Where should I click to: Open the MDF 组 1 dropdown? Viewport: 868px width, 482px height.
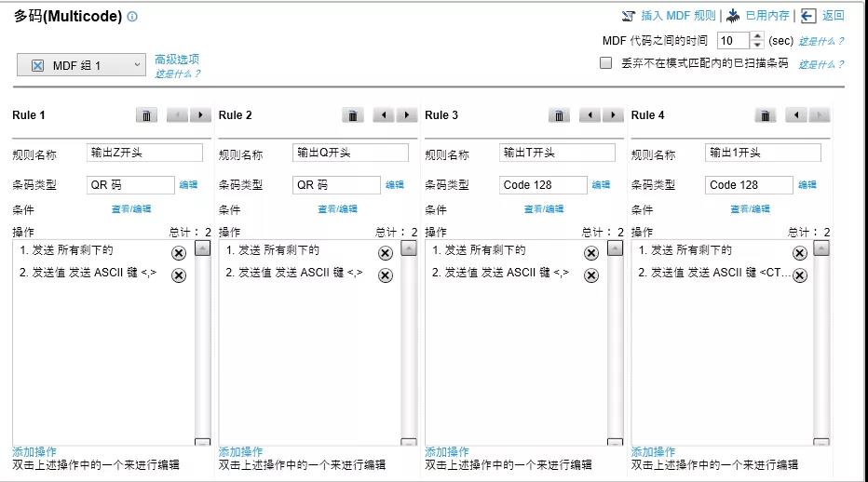coord(82,65)
